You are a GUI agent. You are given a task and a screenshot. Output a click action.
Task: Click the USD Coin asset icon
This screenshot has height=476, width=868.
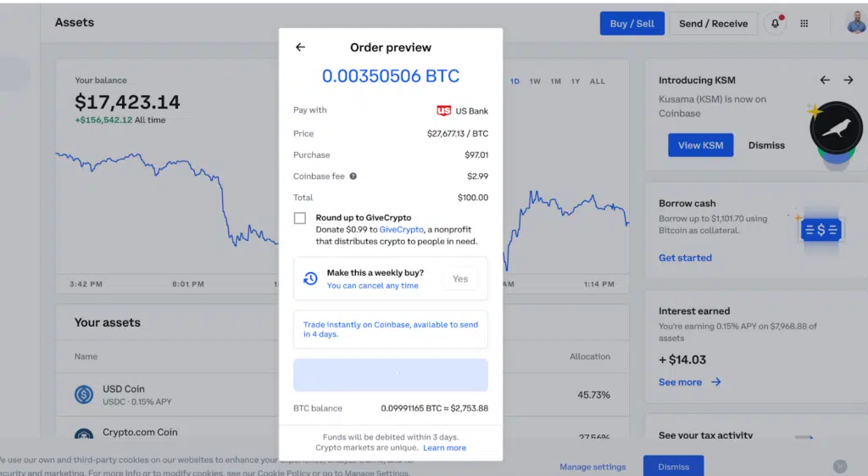tap(84, 395)
